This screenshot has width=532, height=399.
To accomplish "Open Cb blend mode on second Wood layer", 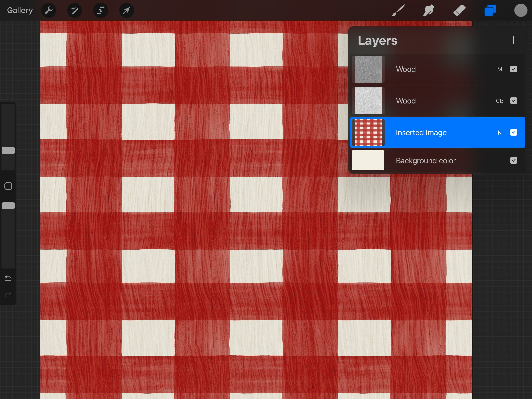I will (499, 101).
